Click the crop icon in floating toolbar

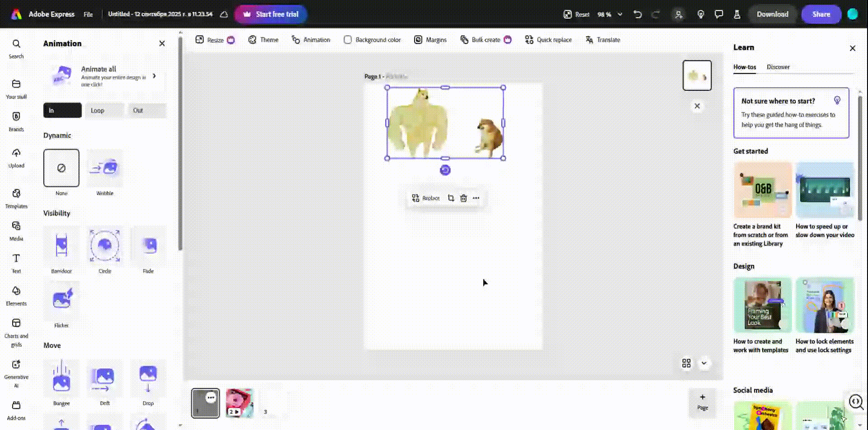click(451, 198)
